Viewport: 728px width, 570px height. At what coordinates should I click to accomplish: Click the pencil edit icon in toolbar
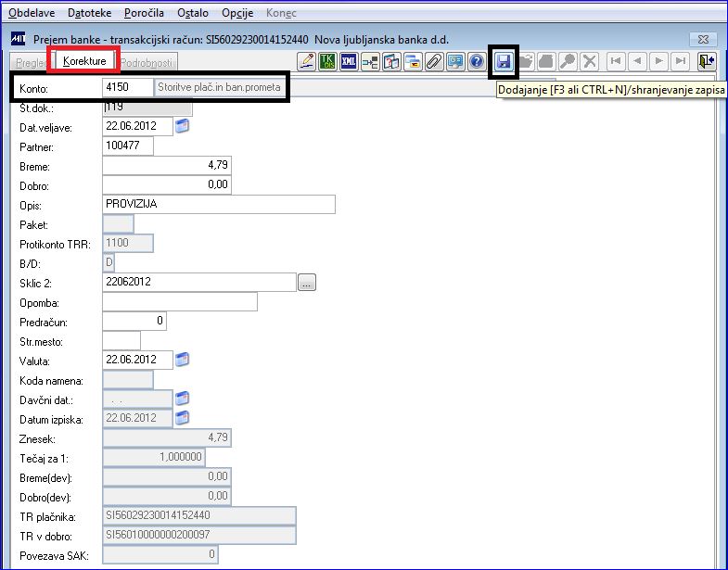pos(307,62)
